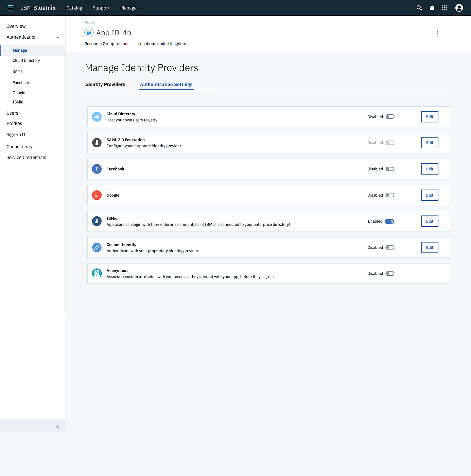Open the notifications bell
The width and height of the screenshot is (471, 476).
coord(432,8)
